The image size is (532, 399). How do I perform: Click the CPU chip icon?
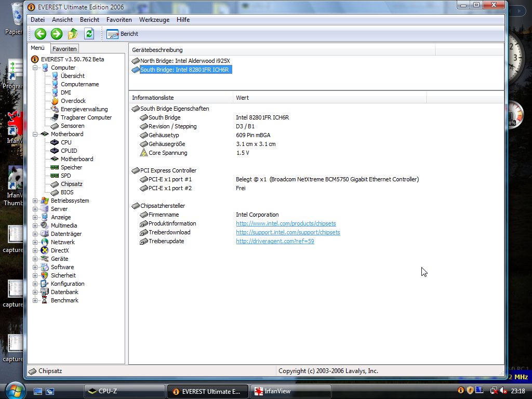(x=55, y=142)
